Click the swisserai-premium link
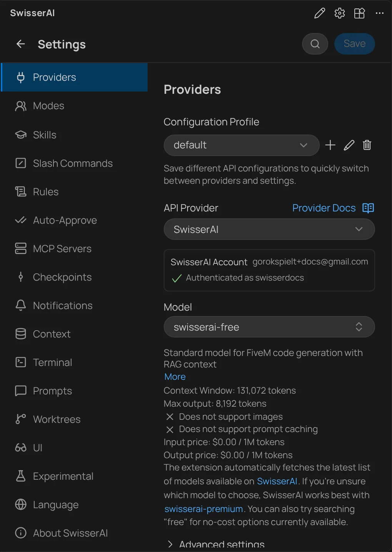Screen dimensions: 392x552 204,509
